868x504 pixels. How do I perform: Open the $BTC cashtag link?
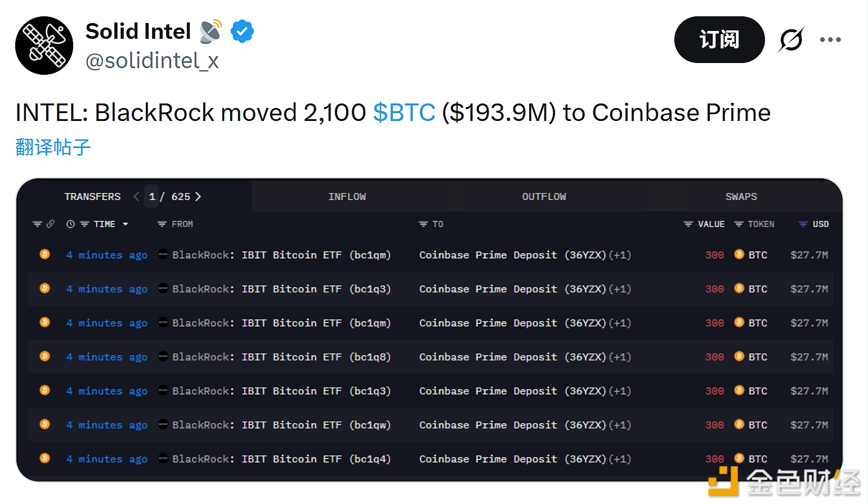point(403,112)
